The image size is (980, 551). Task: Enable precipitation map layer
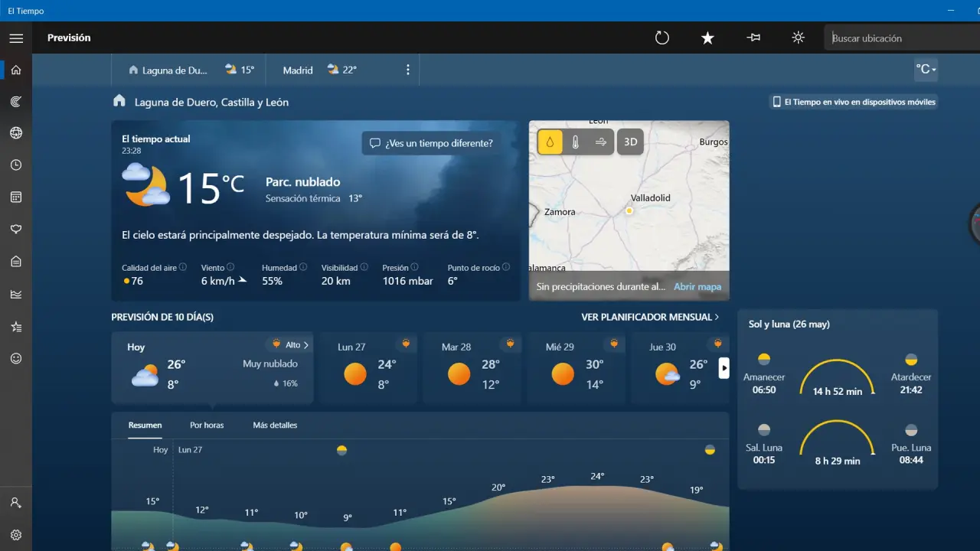coord(550,142)
